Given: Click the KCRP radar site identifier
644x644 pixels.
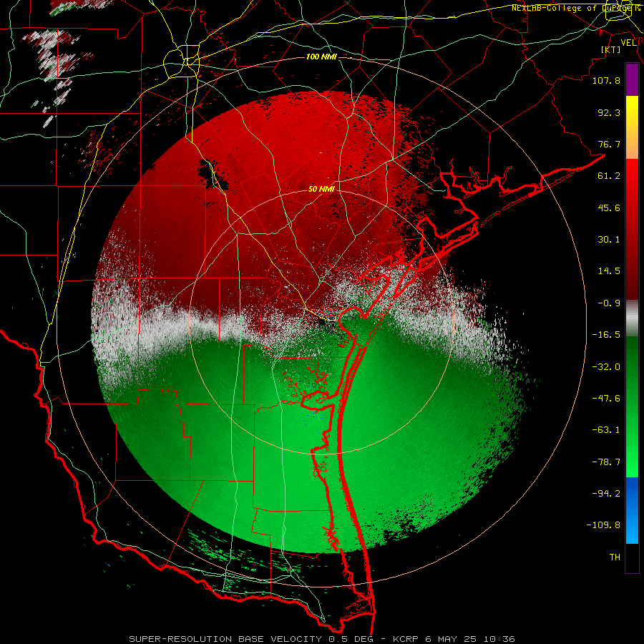Looking at the screenshot, I should tap(406, 639).
